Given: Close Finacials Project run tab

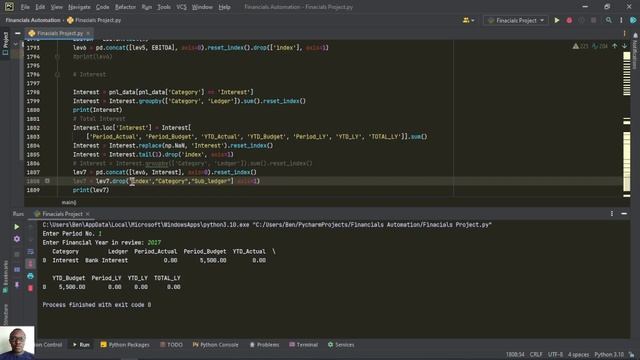Looking at the screenshot, I should pyautogui.click(x=87, y=214).
